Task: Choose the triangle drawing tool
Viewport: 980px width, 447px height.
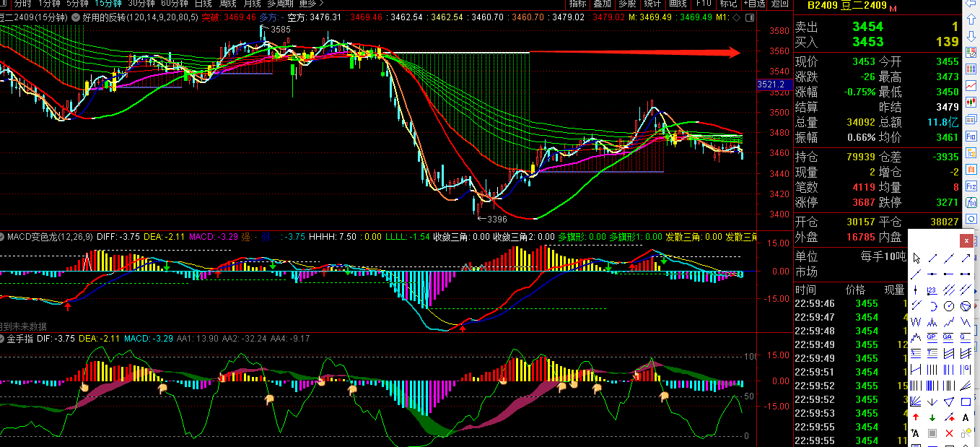Action: 949,402
